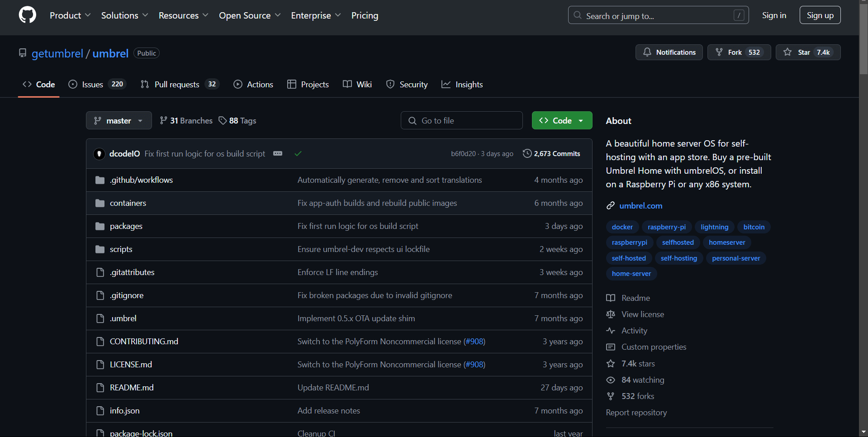Click the lightning topic tag

click(715, 227)
